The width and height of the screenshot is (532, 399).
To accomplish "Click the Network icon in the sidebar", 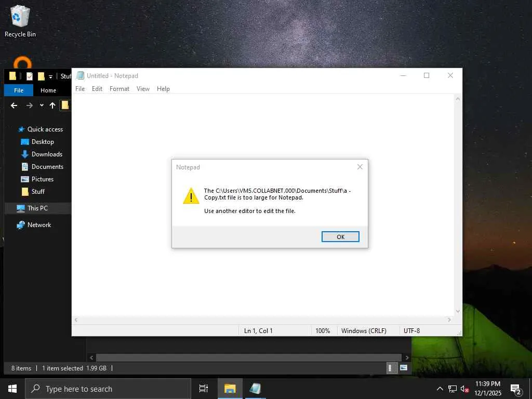I will 21,225.
